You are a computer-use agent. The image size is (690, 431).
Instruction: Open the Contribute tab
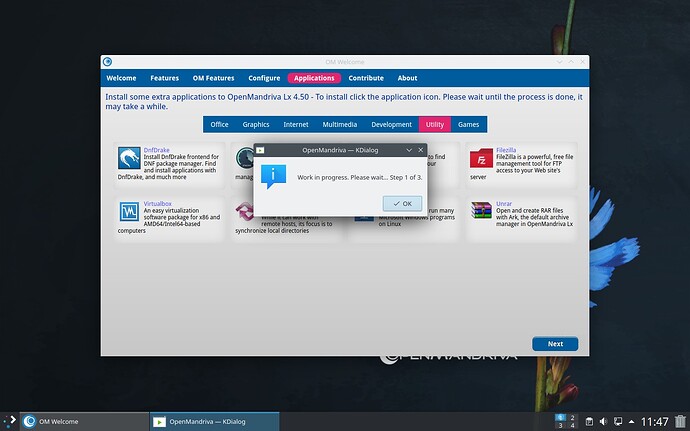click(366, 78)
